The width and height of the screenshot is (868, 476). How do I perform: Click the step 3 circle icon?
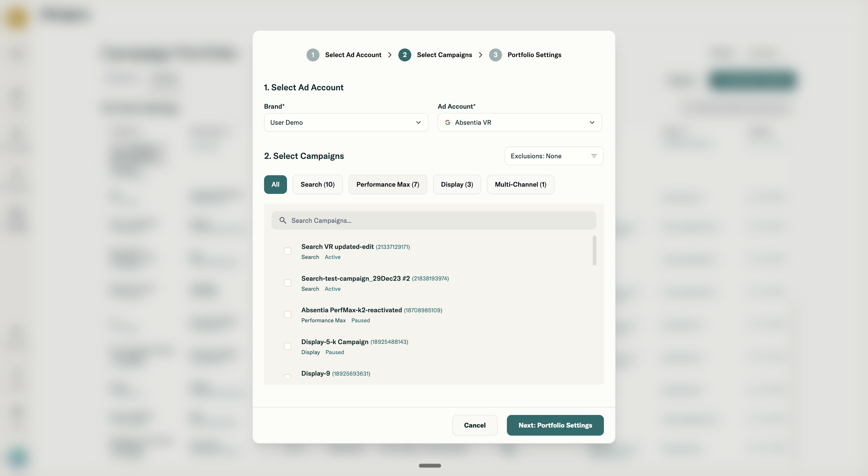pyautogui.click(x=495, y=55)
